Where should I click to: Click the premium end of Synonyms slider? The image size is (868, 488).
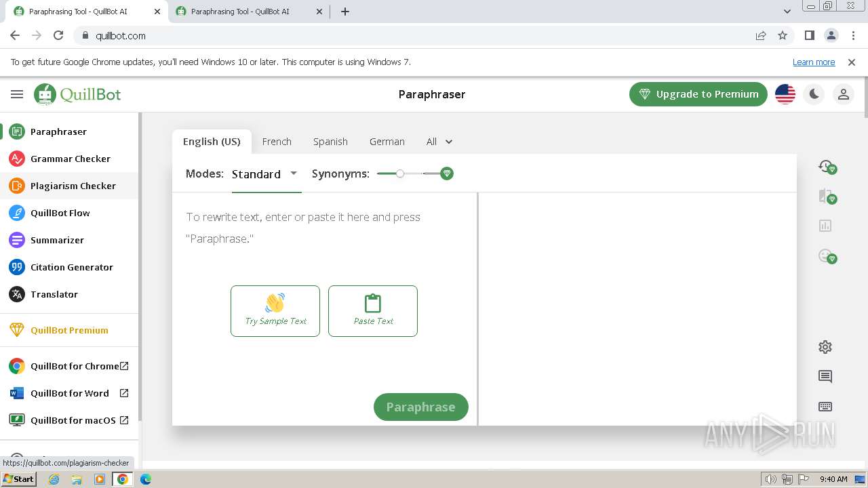tap(446, 174)
